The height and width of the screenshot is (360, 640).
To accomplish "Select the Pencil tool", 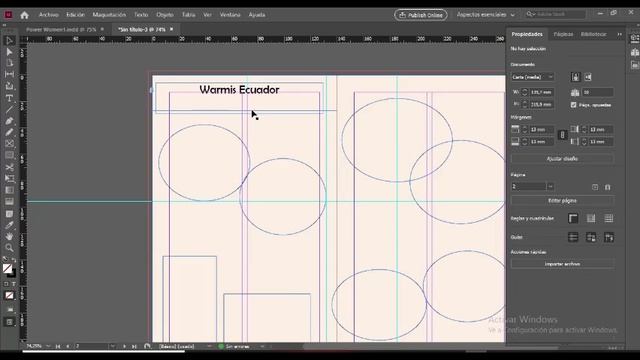I will 9,132.
